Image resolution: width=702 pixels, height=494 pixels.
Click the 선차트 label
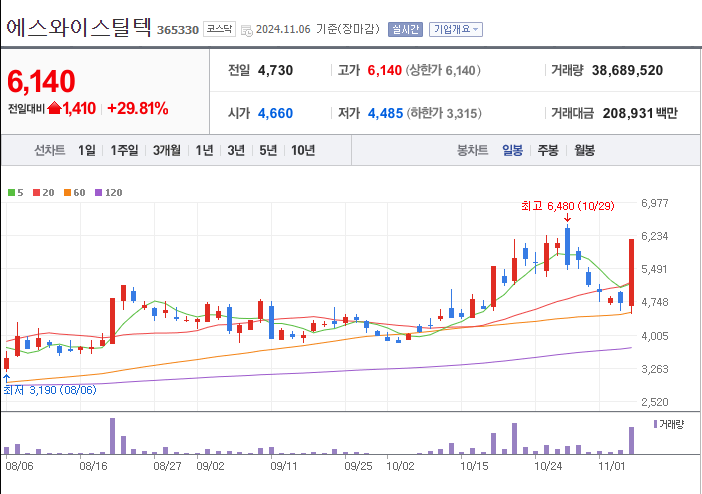50,150
